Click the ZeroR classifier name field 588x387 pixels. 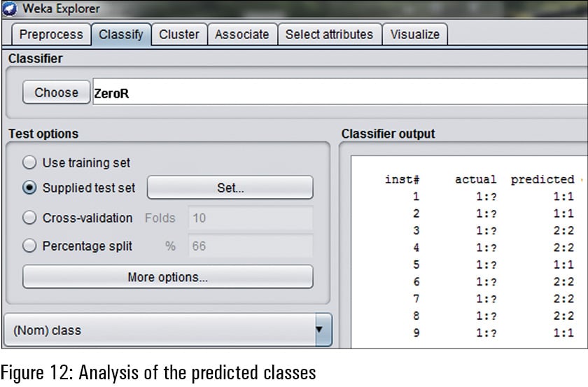336,92
